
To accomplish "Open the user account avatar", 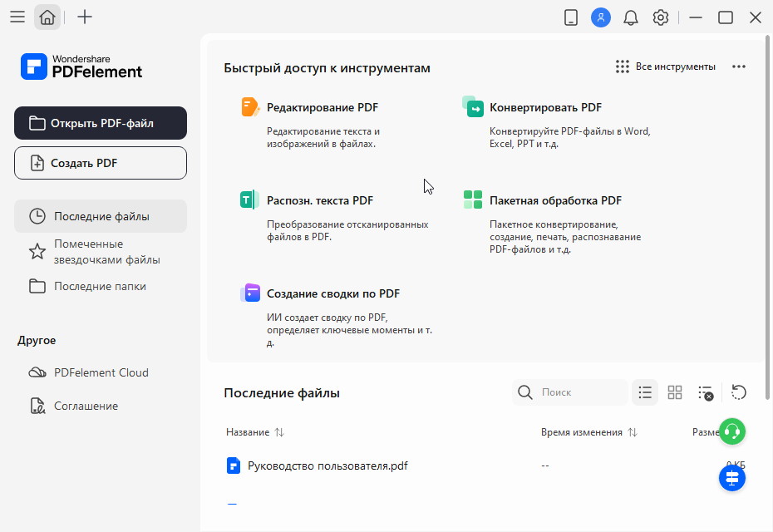I will click(600, 17).
